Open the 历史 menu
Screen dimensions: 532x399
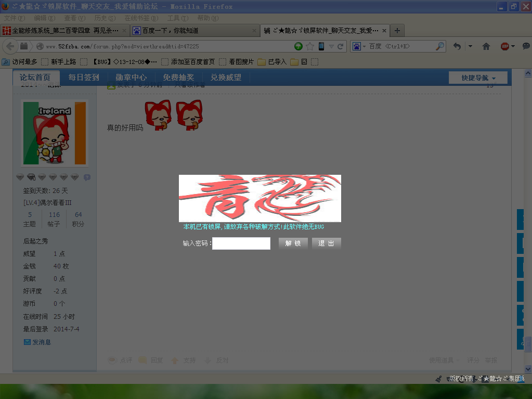(105, 18)
